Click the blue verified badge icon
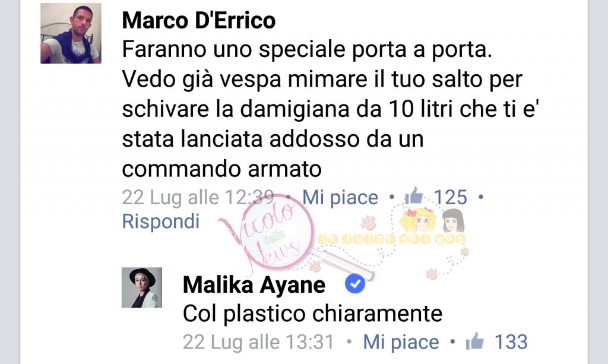 pyautogui.click(x=355, y=284)
